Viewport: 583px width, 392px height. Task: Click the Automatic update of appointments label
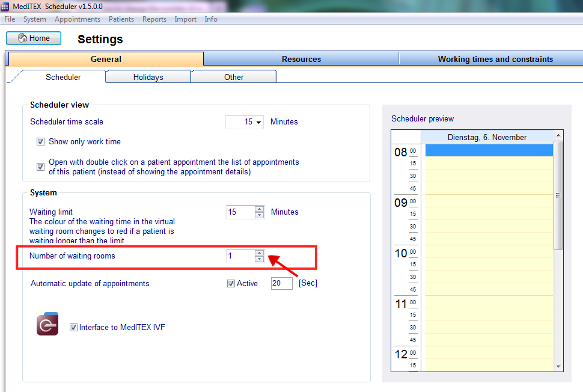90,283
